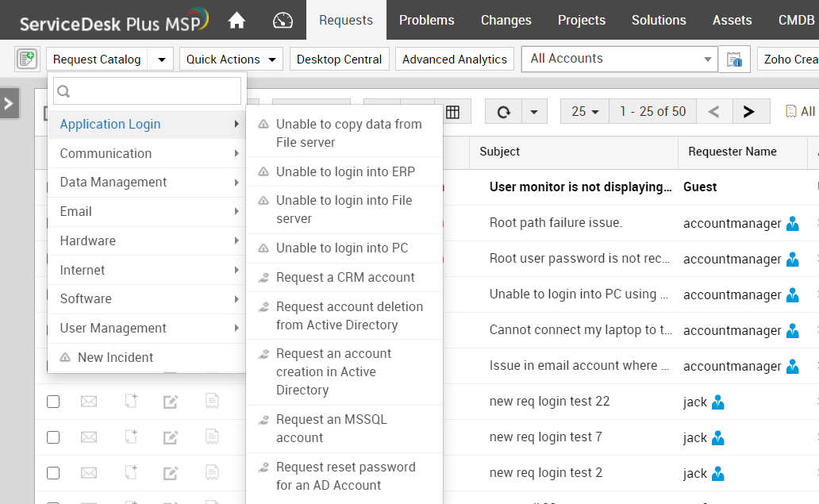Tick the checkbox for new req login test 7

pos(53,437)
